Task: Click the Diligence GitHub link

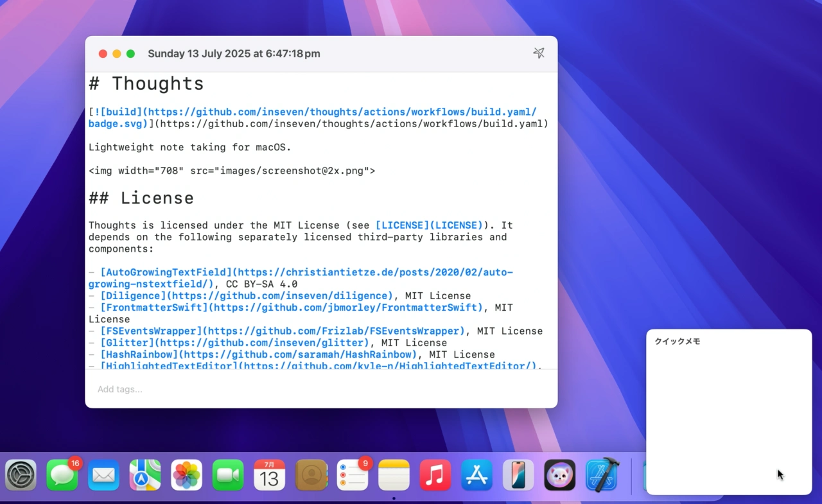Action: click(247, 296)
